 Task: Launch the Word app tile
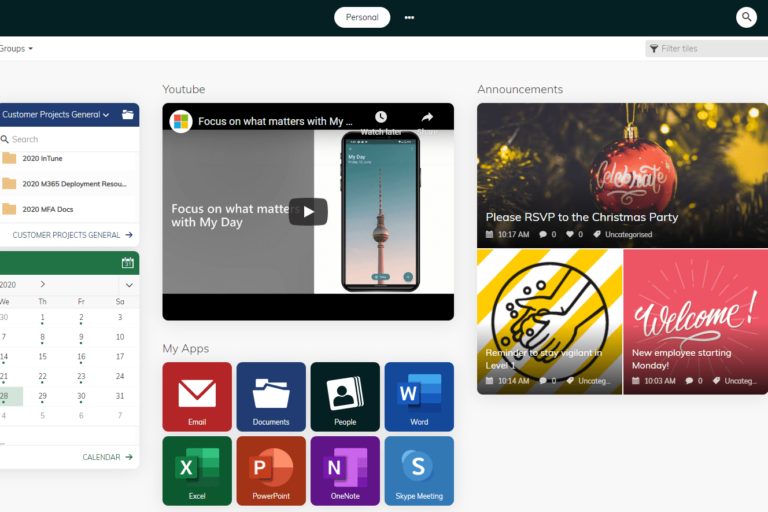click(419, 396)
